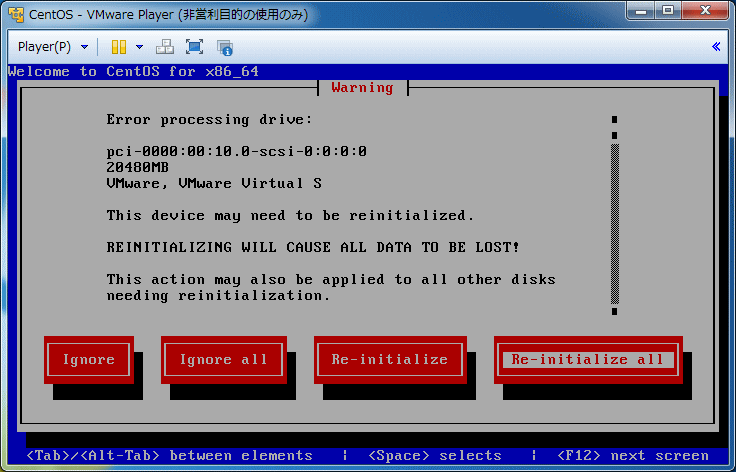Click the red Warning dialog title
736x472 pixels.
(362, 88)
